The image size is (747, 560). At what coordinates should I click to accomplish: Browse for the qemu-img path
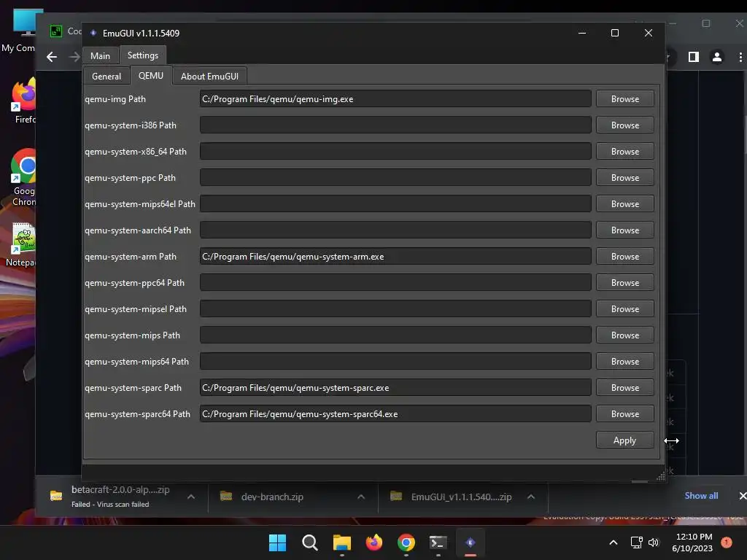pos(624,99)
